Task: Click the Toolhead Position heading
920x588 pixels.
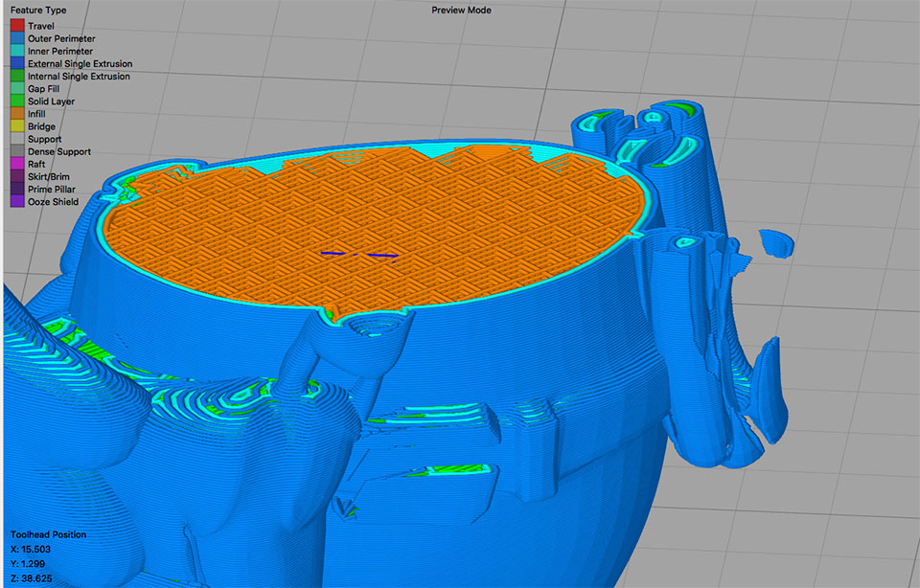Action: pos(48,534)
